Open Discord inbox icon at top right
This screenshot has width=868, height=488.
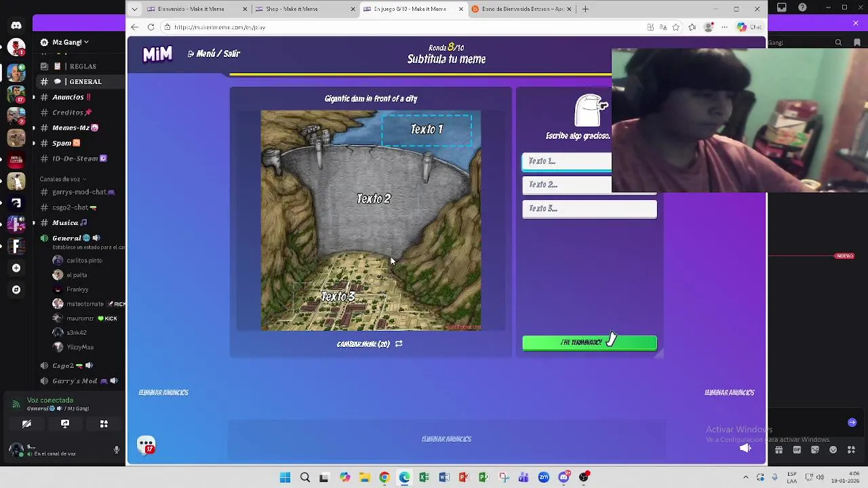(x=782, y=7)
